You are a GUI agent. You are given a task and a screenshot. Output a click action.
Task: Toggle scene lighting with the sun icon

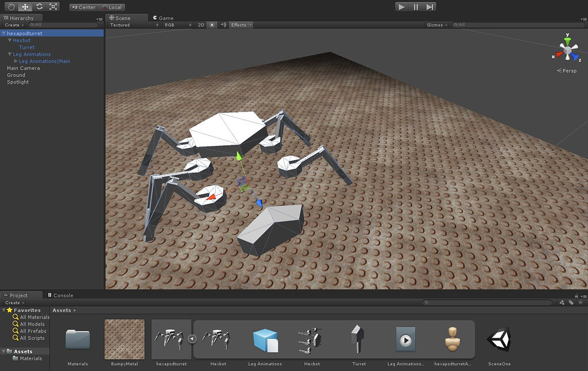[x=211, y=25]
